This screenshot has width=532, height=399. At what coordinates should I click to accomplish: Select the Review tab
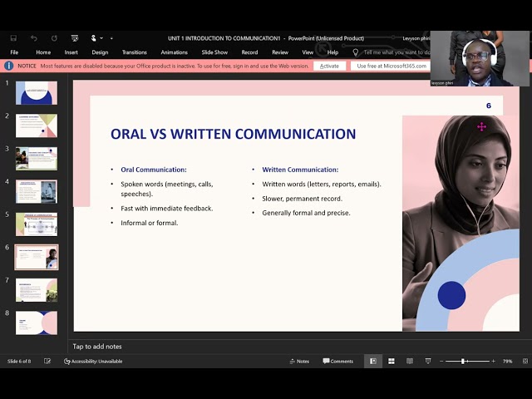280,52
